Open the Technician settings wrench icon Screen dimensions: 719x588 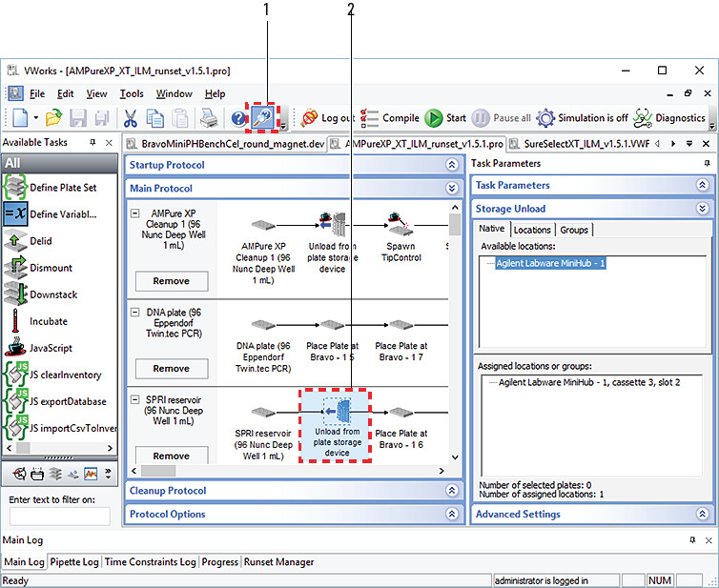pyautogui.click(x=262, y=118)
